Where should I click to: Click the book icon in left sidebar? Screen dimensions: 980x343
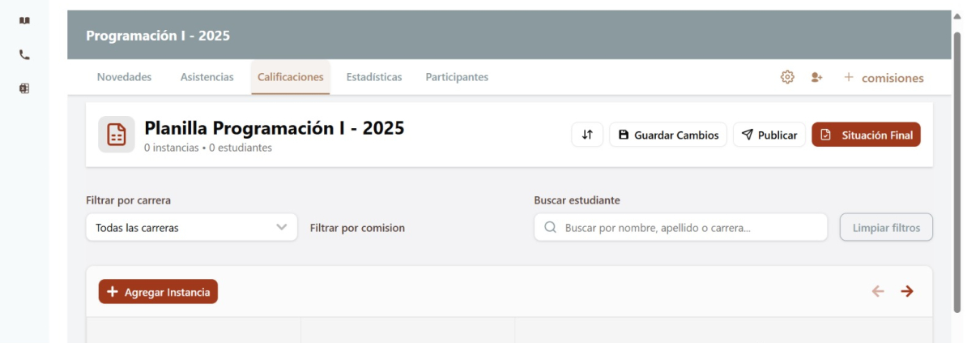24,21
